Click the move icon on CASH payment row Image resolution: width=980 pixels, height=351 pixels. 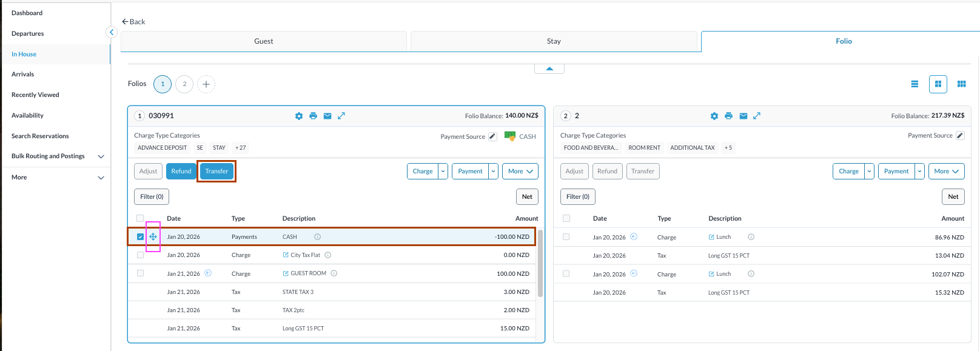click(x=153, y=236)
